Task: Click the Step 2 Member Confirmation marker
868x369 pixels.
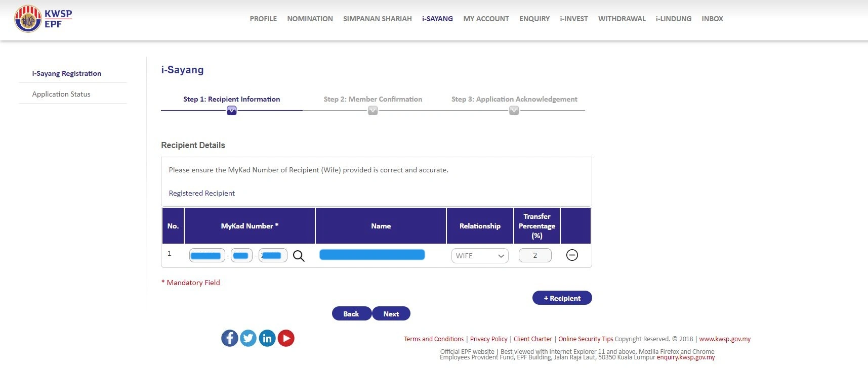Action: coord(373,111)
